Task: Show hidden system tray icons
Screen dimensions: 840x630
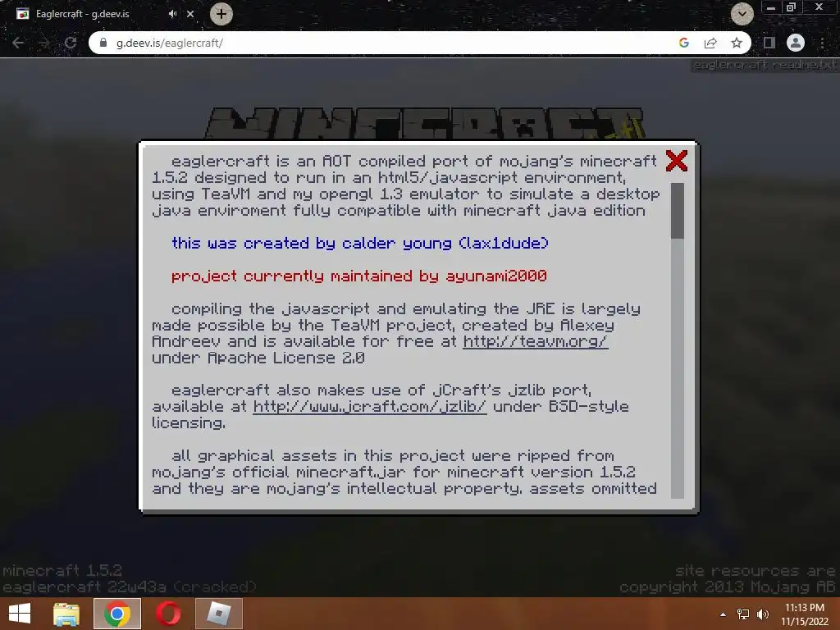Action: 724,614
